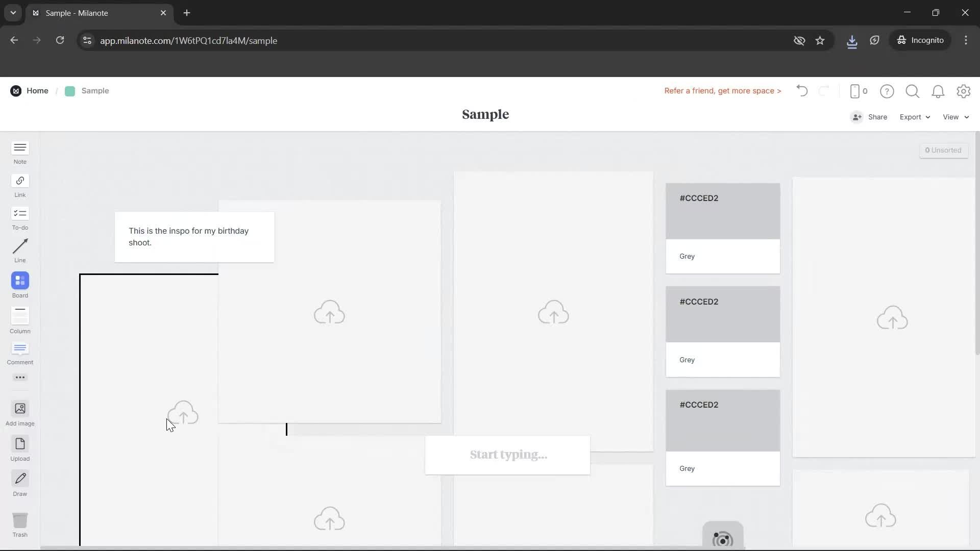Select the Sample browser tab
Image resolution: width=980 pixels, height=551 pixels.
82,13
